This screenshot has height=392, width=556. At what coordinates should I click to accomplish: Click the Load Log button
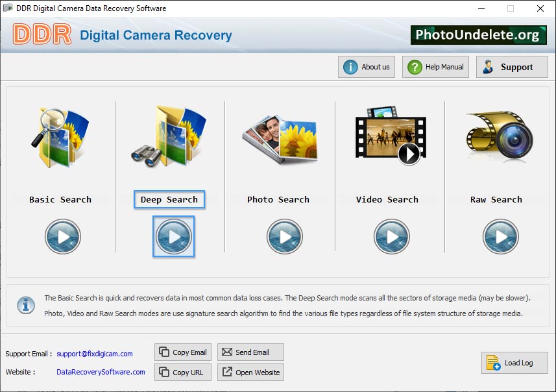click(x=514, y=363)
